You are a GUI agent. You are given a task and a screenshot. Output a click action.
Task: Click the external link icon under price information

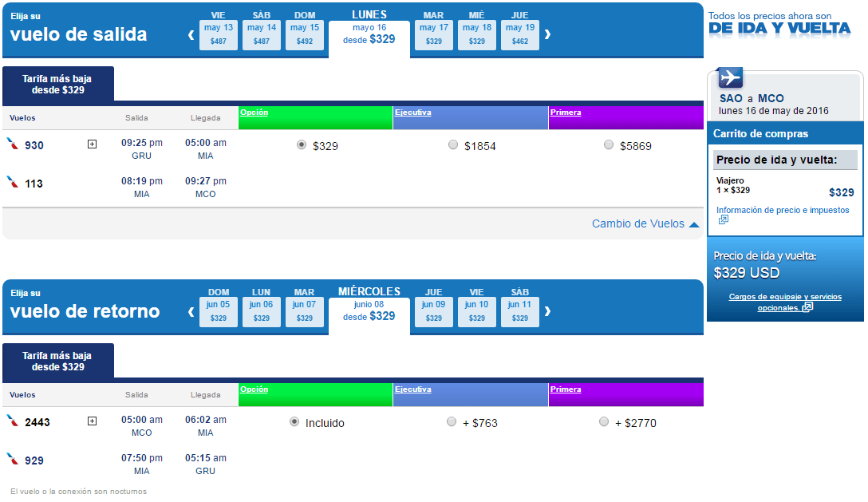click(723, 220)
